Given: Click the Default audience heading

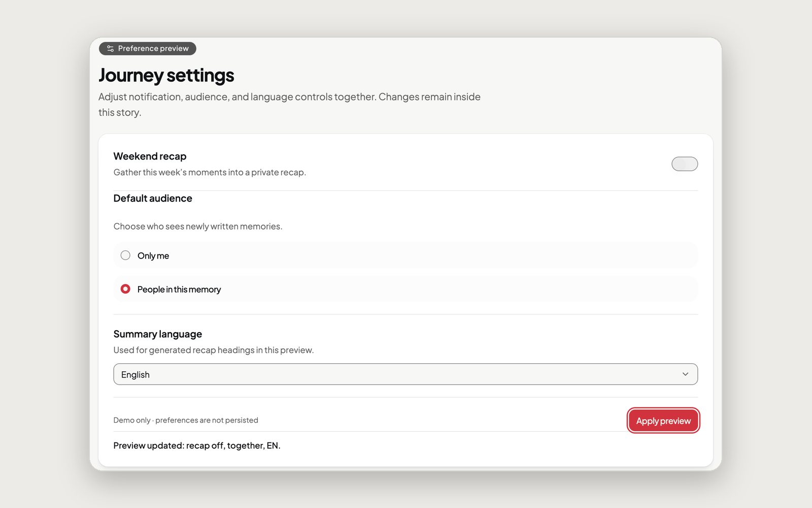Looking at the screenshot, I should [x=153, y=198].
